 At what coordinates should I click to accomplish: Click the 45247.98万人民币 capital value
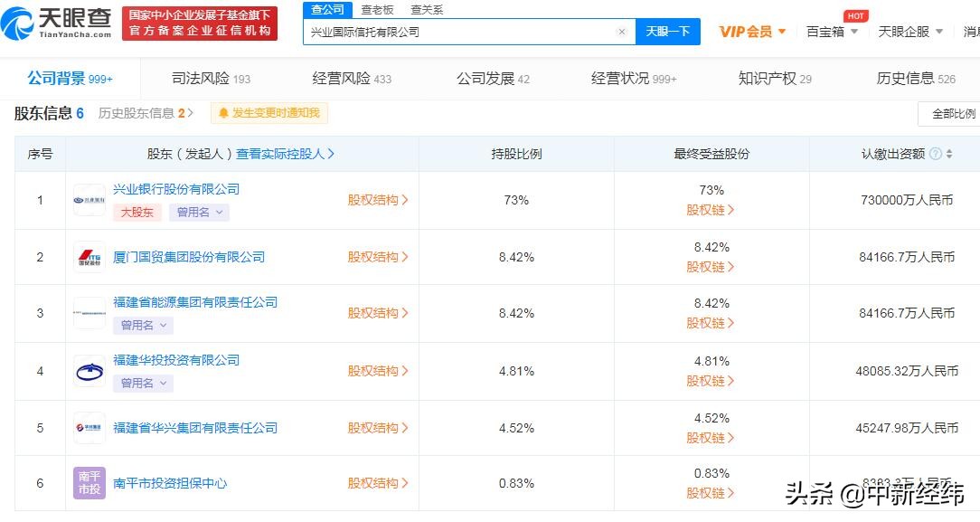907,428
